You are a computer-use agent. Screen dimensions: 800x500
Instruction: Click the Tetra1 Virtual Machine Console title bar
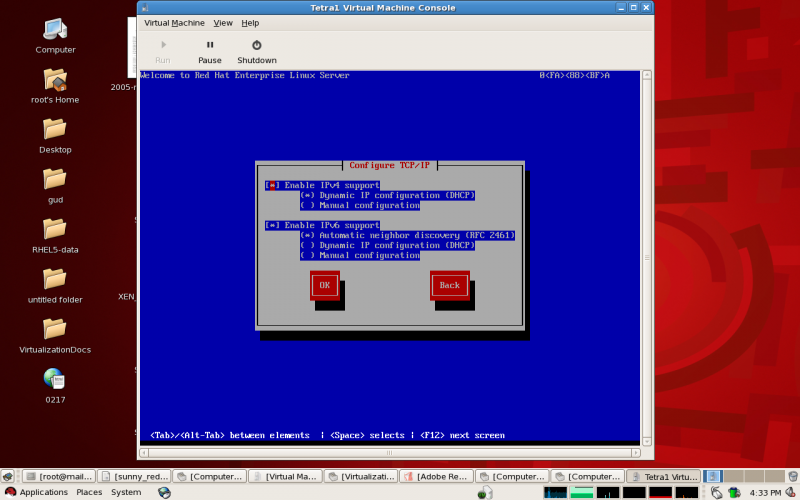[383, 8]
